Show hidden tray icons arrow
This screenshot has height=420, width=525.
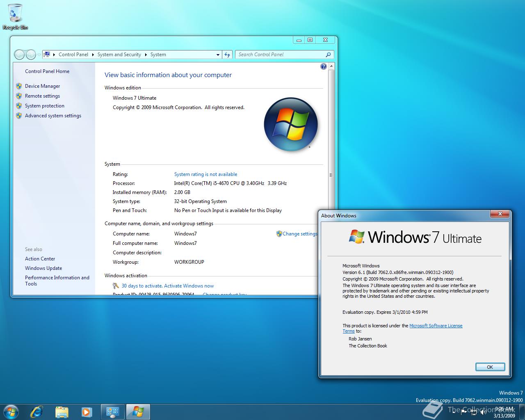click(x=454, y=412)
